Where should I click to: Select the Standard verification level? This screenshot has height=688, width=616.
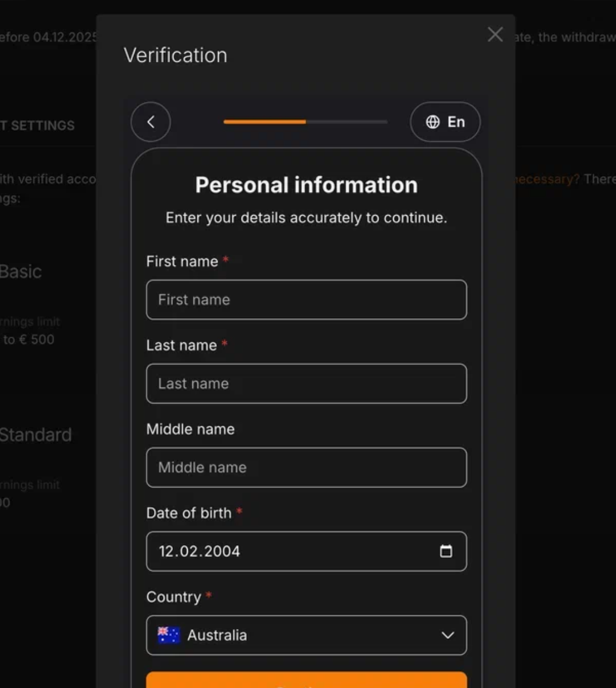[x=35, y=435]
